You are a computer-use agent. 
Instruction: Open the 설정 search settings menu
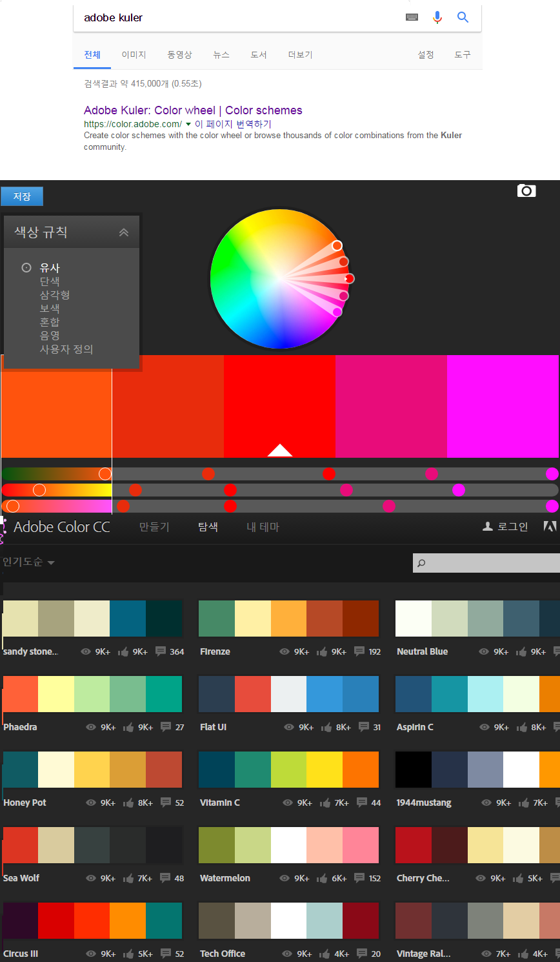[426, 55]
